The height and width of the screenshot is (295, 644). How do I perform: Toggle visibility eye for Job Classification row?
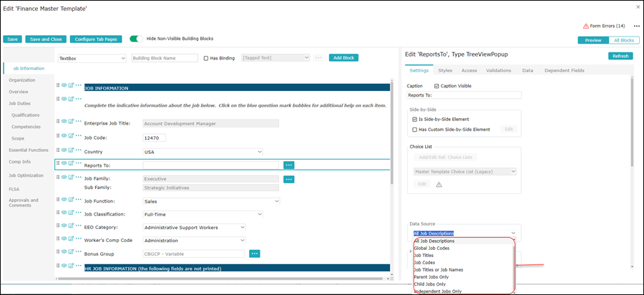pos(64,213)
